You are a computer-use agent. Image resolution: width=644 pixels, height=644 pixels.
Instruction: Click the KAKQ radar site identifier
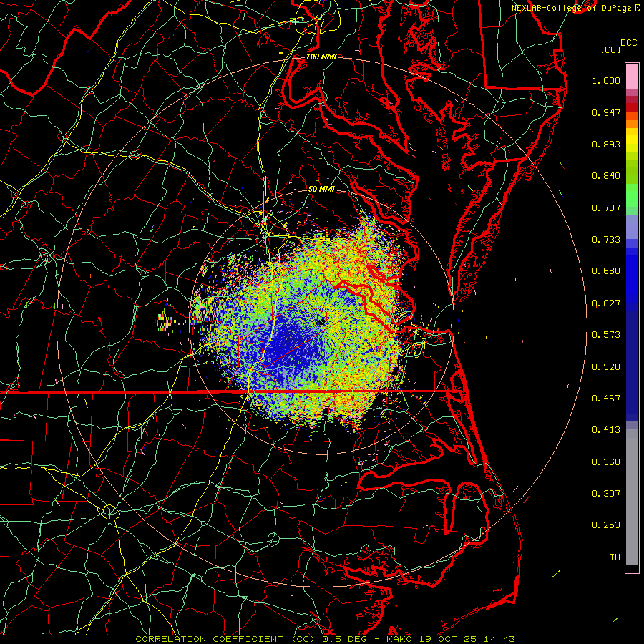[x=399, y=639]
